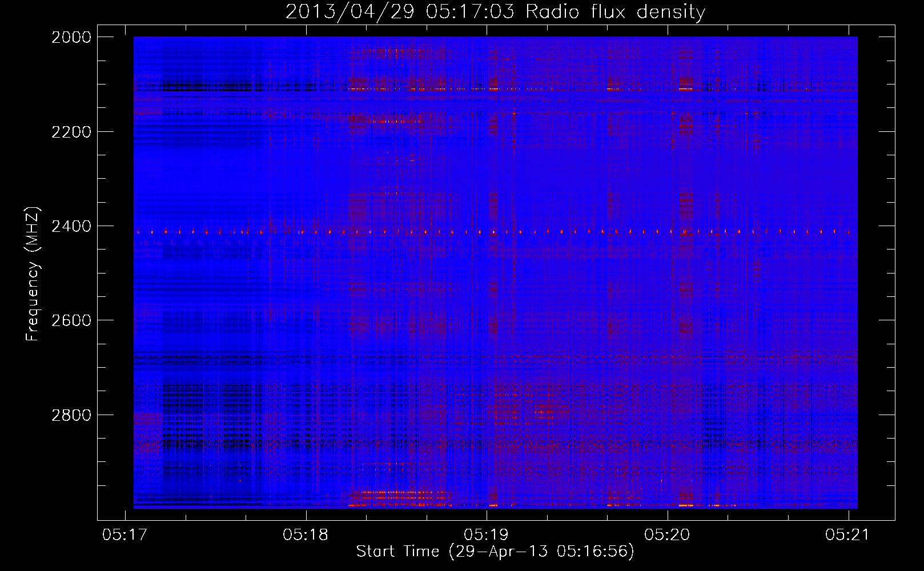This screenshot has width=924, height=571.
Task: Click the '2000' frequency axis label
Action: coord(71,37)
